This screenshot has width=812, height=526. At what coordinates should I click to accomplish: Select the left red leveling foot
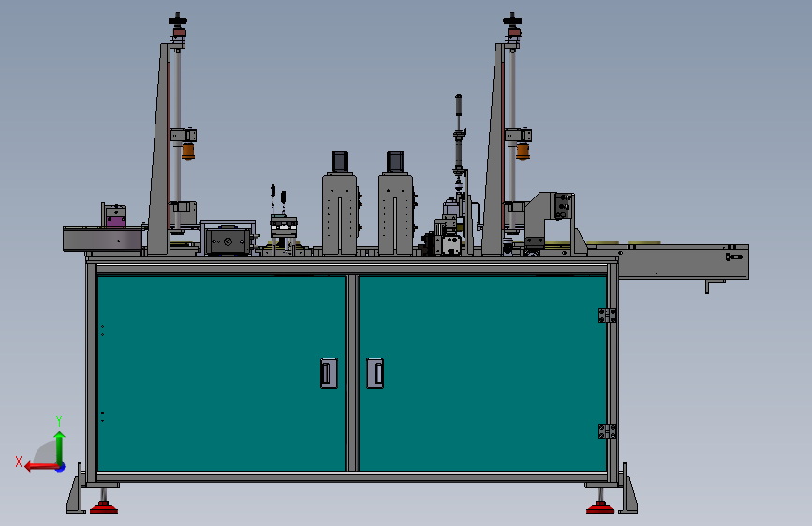(104, 507)
